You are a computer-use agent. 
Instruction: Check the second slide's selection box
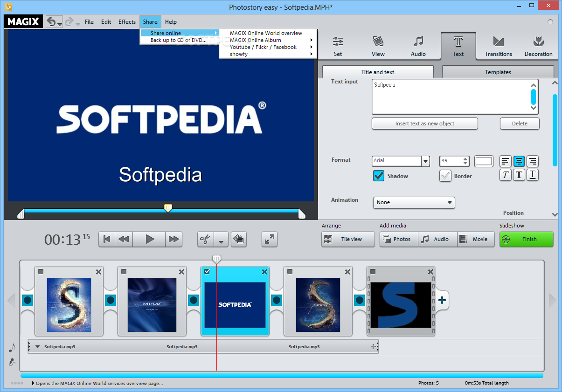click(x=124, y=271)
